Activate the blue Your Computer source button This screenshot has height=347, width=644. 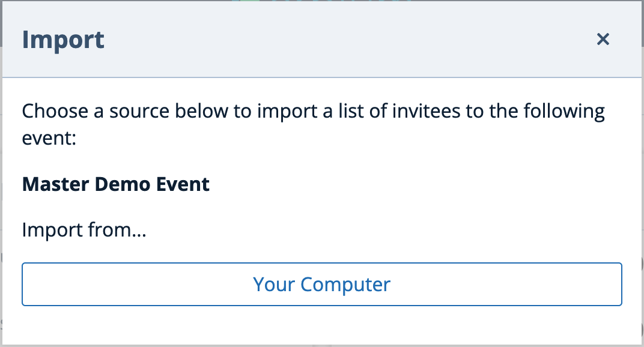coord(322,284)
